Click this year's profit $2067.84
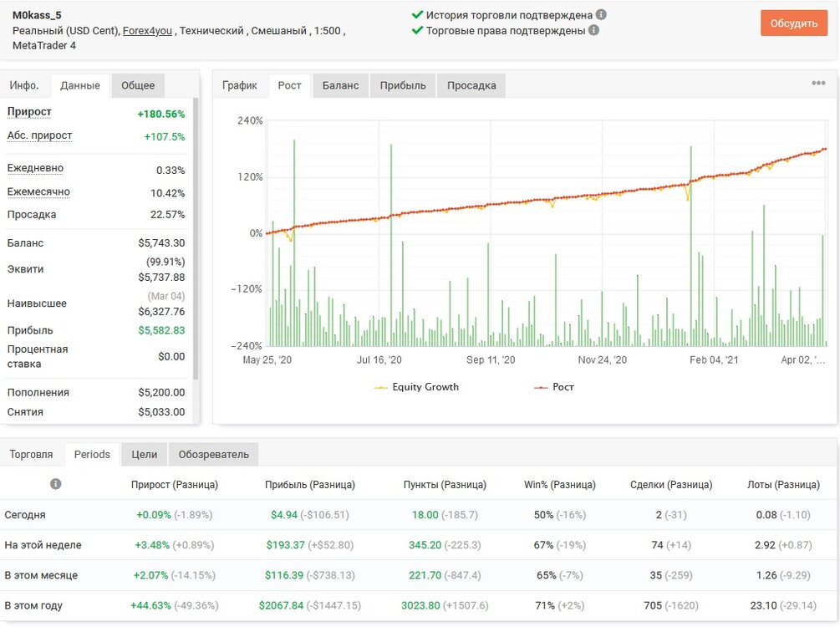Screen dimensions: 840x627 281,605
